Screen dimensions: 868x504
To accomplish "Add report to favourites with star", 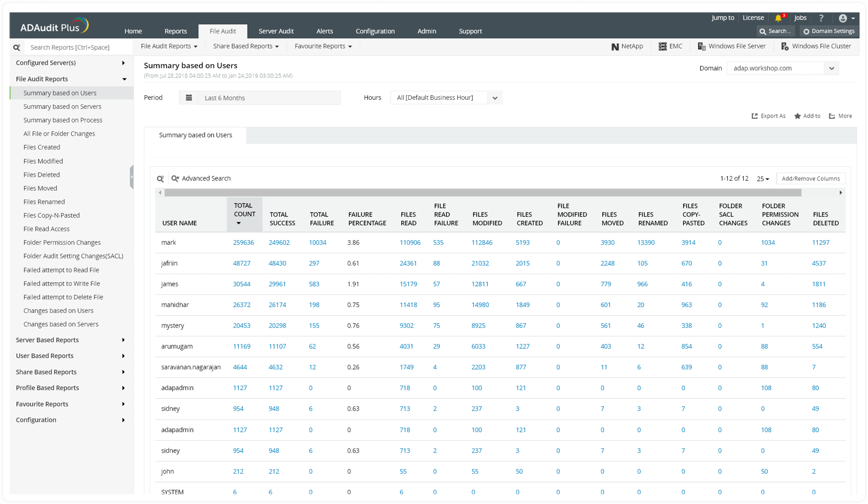I will (797, 116).
